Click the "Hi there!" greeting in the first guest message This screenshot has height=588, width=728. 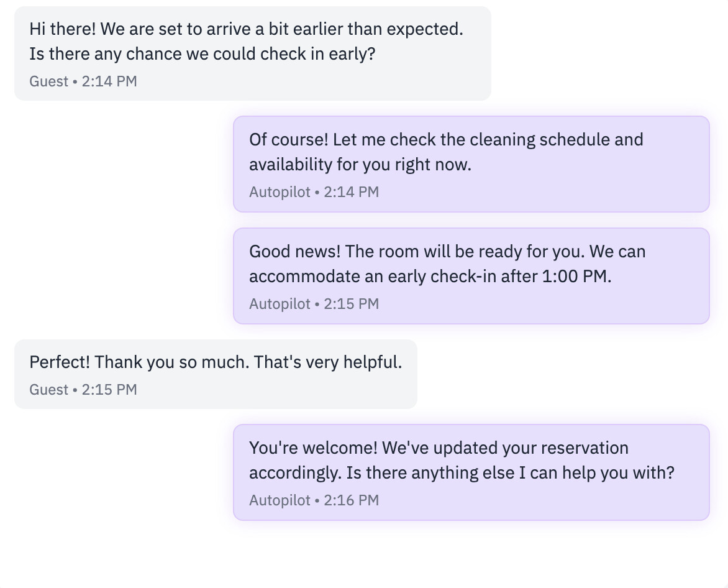click(63, 29)
